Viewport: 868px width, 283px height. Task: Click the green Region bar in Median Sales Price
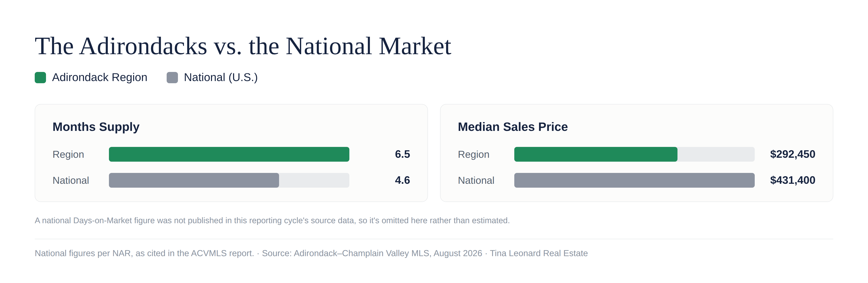(x=596, y=154)
